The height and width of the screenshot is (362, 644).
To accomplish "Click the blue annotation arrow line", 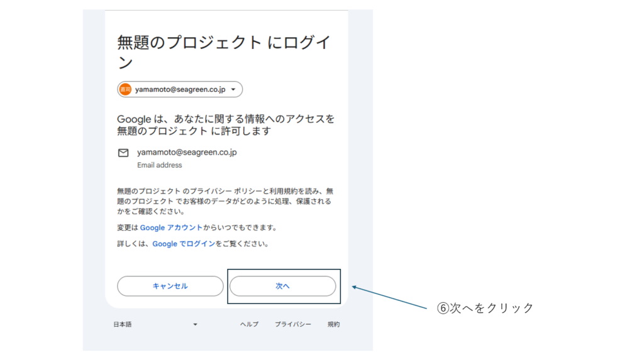I will pos(390,298).
